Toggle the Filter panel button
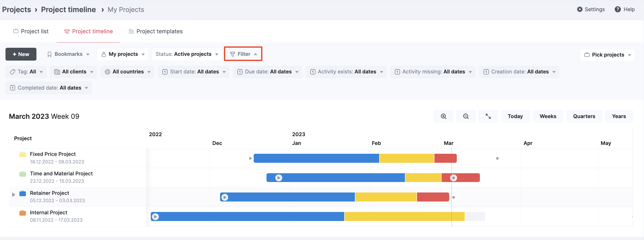 (243, 54)
